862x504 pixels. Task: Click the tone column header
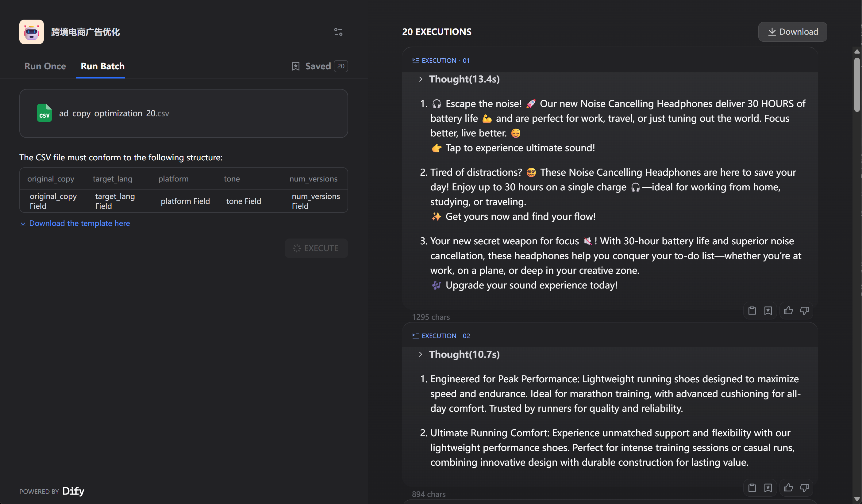tap(232, 178)
